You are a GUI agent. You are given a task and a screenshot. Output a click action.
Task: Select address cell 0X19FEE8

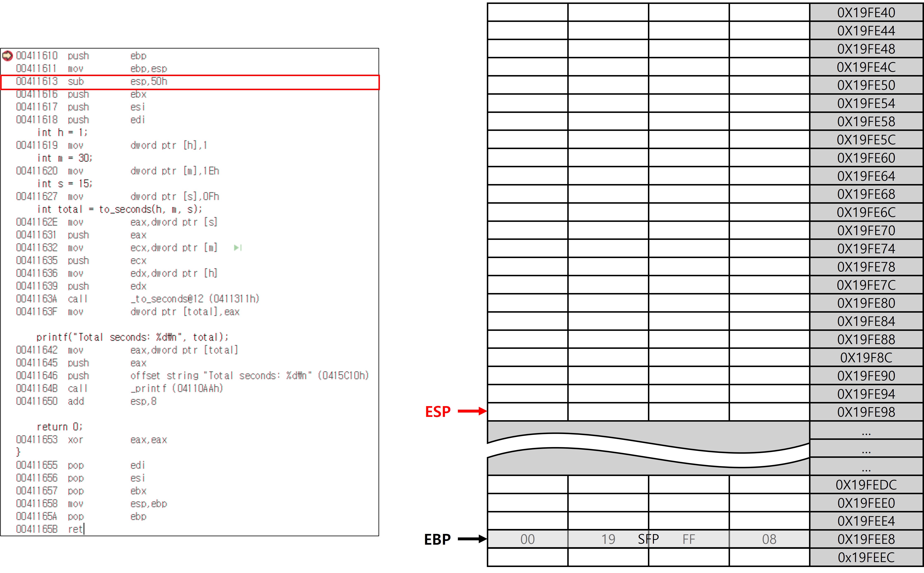click(866, 539)
